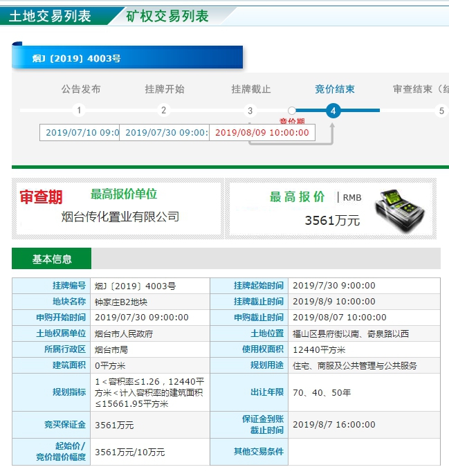
Task: Click the 0平方米 building area value
Action: coord(110,365)
